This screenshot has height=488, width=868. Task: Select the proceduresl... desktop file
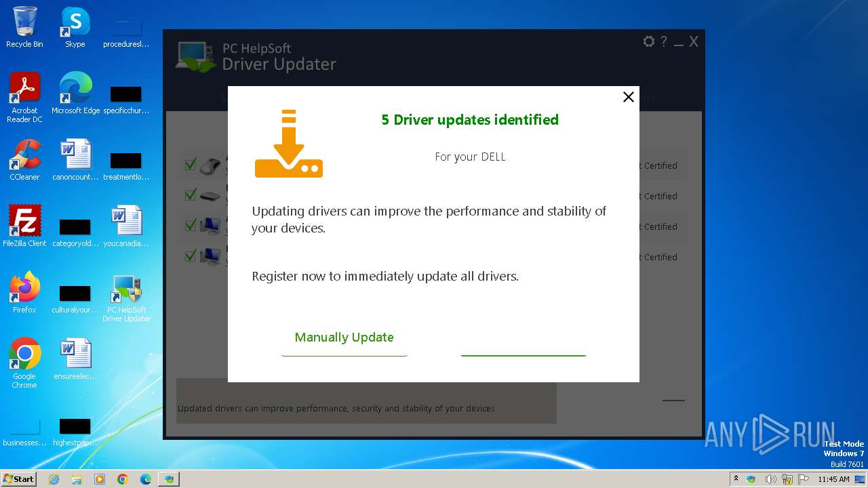[x=126, y=32]
